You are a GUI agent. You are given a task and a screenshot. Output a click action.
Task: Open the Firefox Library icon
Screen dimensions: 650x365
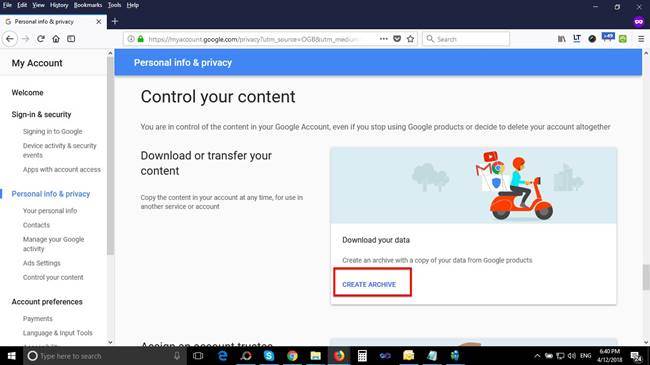pos(562,39)
